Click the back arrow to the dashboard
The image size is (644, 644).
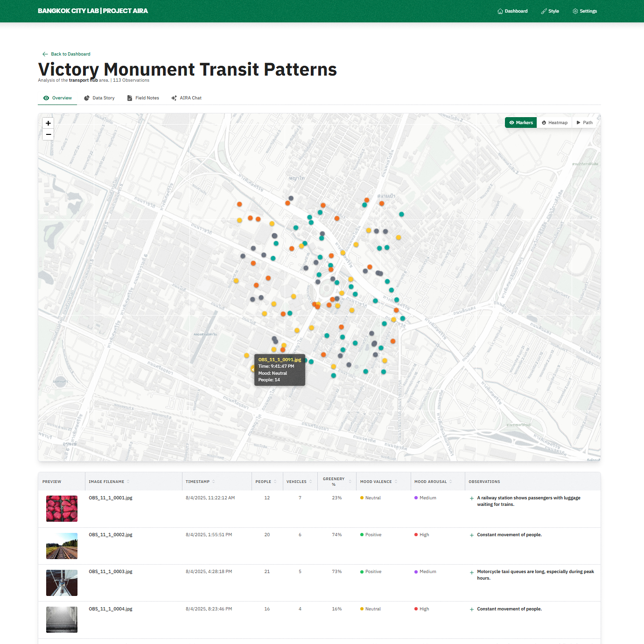(45, 54)
